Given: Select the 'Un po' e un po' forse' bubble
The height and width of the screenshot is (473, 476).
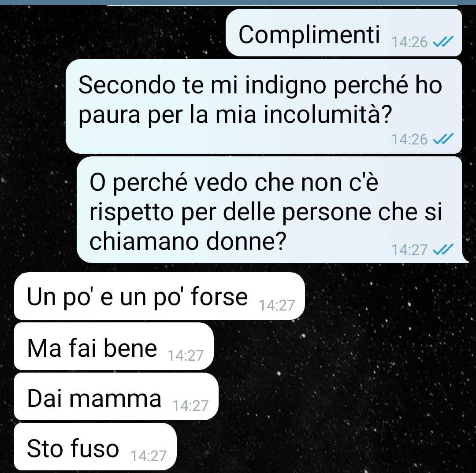Looking at the screenshot, I should point(160,296).
